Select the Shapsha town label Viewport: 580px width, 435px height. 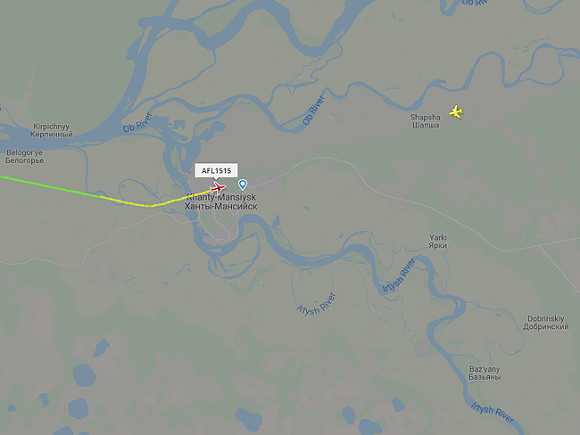coord(425,121)
